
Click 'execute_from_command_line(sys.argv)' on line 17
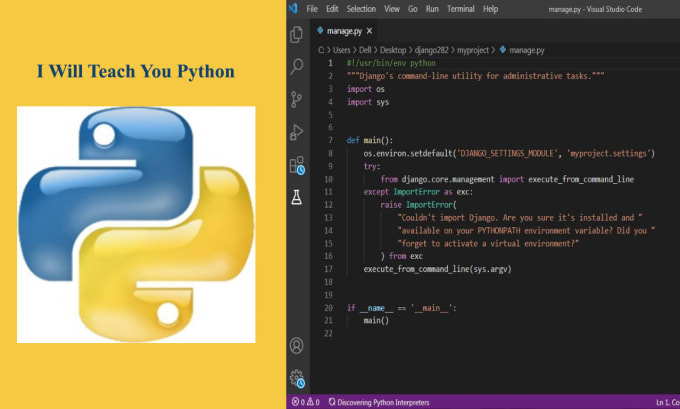click(438, 269)
